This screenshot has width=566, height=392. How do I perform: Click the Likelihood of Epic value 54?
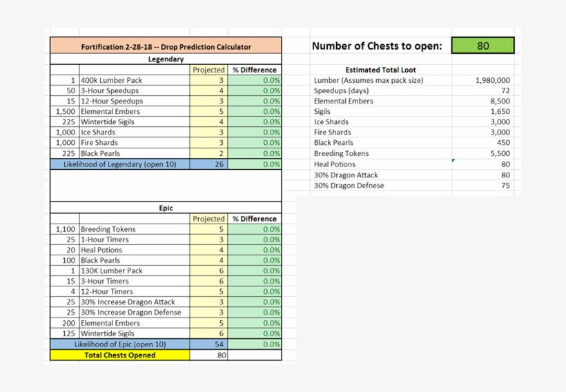pos(208,344)
